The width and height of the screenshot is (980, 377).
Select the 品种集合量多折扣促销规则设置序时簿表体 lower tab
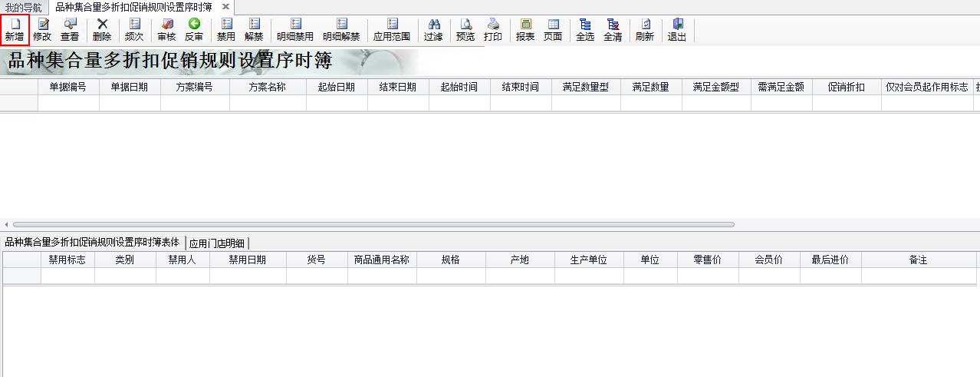92,242
